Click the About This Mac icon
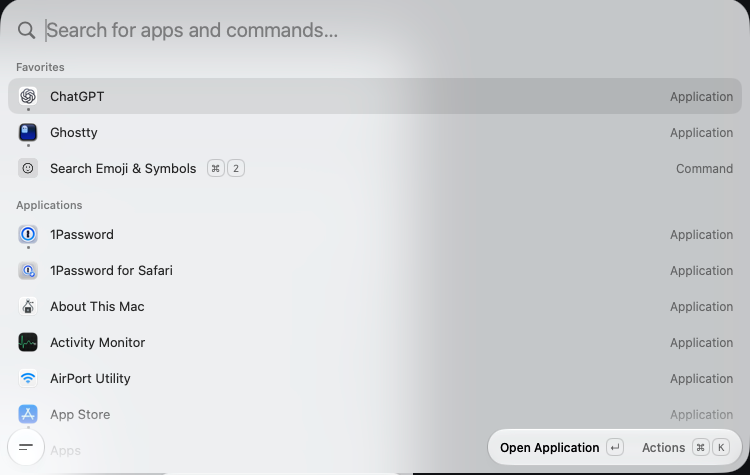Screen dimensions: 750x475 (28, 306)
